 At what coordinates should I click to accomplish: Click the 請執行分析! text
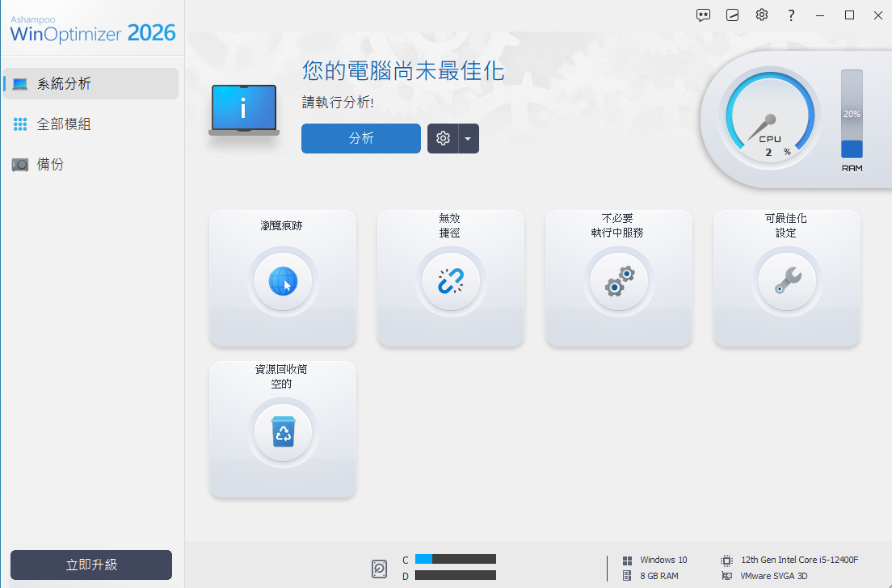[x=338, y=103]
